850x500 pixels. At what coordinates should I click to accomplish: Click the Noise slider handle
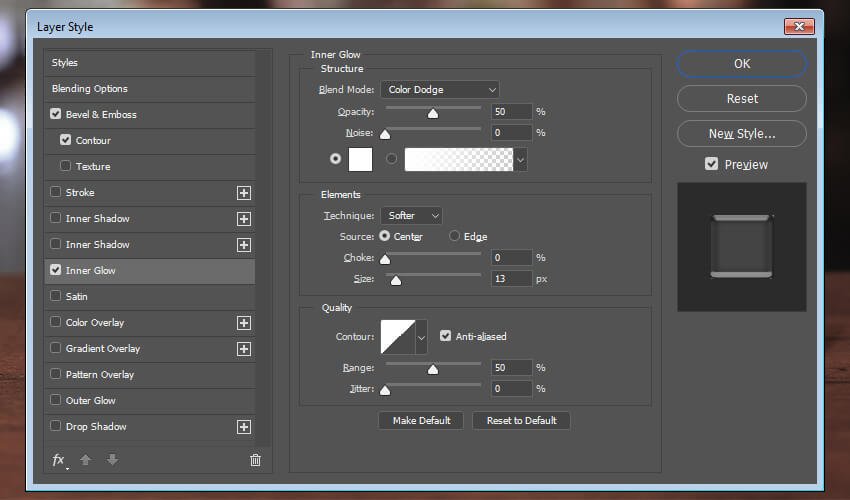click(x=385, y=134)
